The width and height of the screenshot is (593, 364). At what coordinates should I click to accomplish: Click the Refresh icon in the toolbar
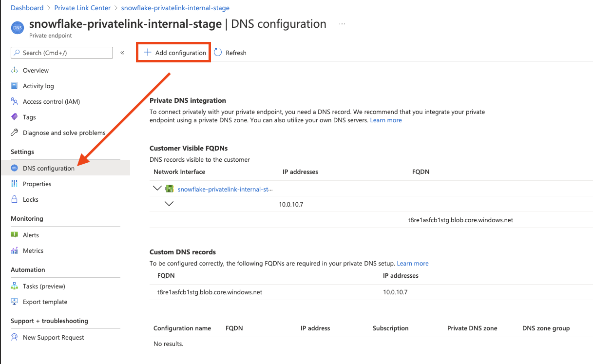coord(218,53)
